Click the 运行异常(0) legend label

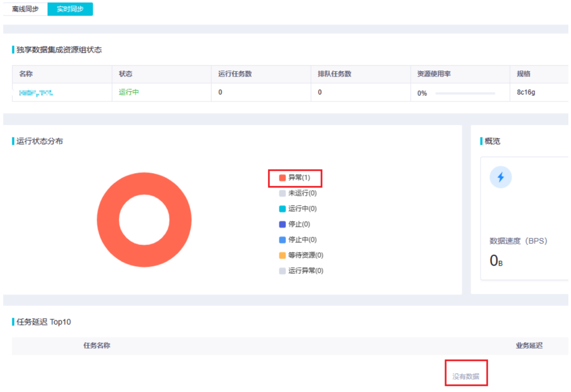tap(306, 271)
